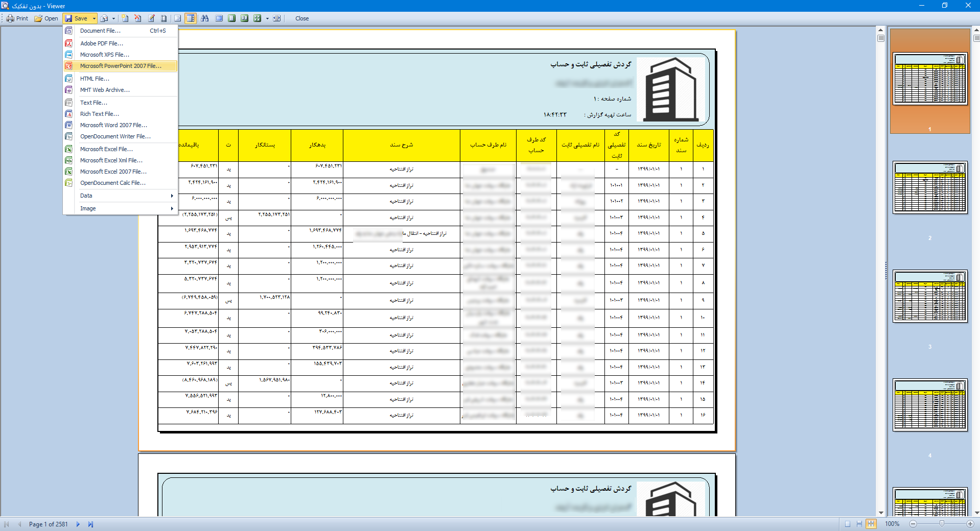Click the Full Screen icon
This screenshot has width=980, height=531.
(x=219, y=18)
